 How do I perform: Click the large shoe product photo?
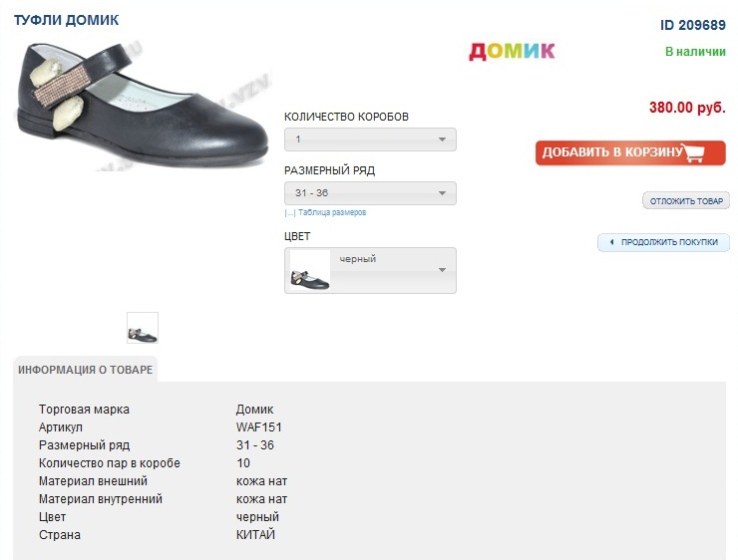pyautogui.click(x=142, y=105)
